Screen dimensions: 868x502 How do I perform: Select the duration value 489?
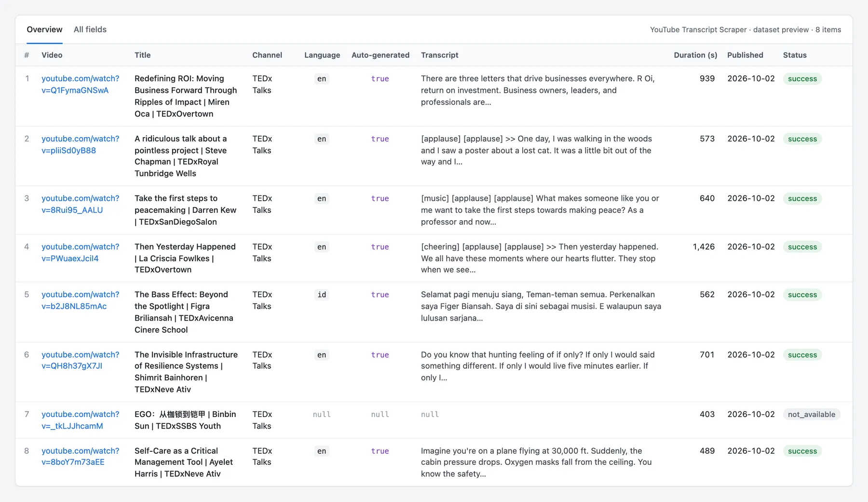point(707,450)
